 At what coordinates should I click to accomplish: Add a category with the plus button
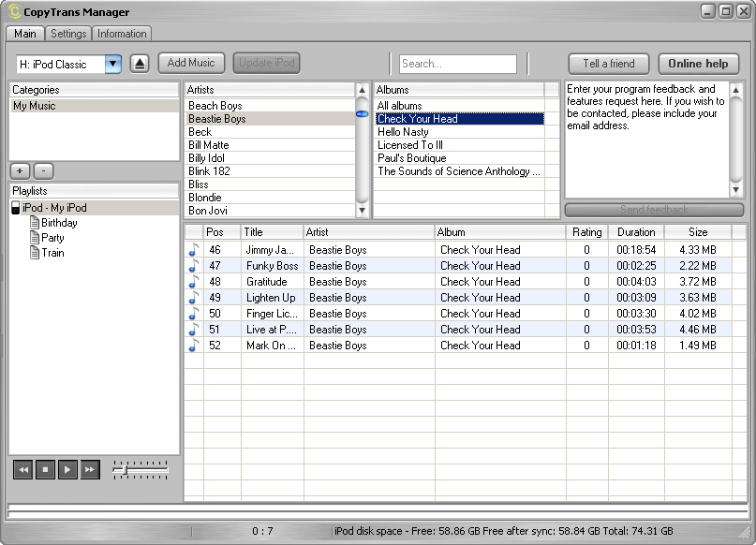point(20,171)
